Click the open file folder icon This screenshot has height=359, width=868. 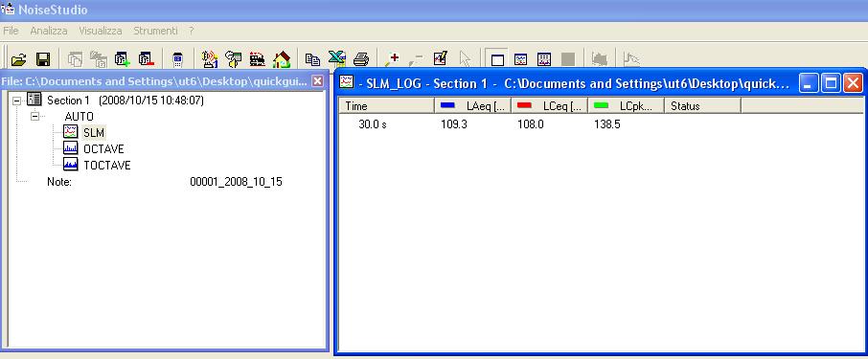click(19, 59)
